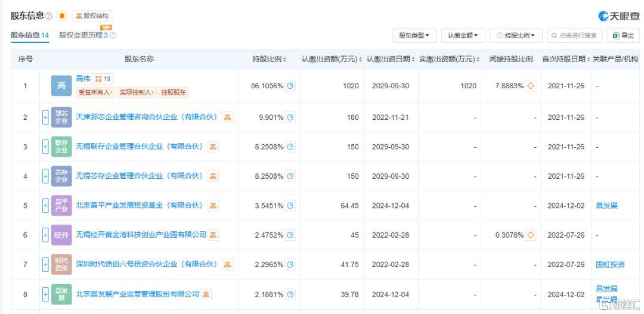
Task: Open the 股权结构 equity structure button
Action: point(92,16)
